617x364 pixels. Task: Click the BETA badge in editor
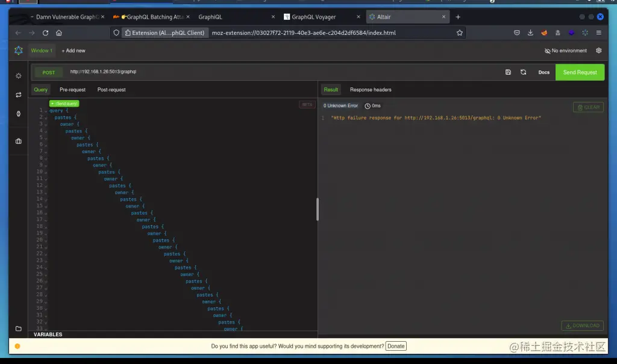click(x=307, y=105)
